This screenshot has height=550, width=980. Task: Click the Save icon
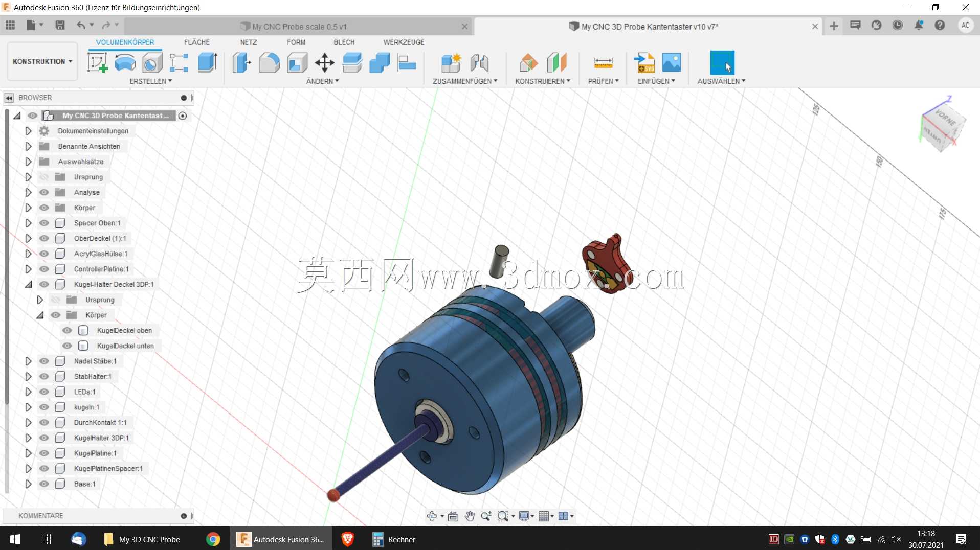tap(60, 25)
